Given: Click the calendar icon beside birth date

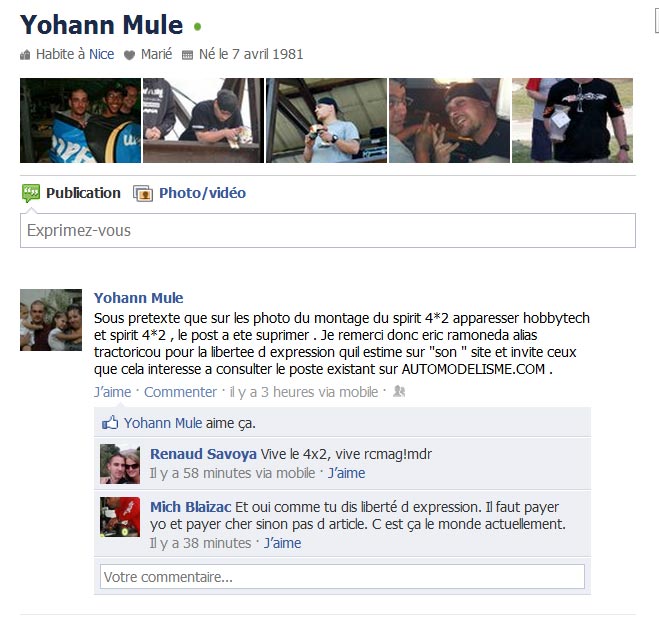Looking at the screenshot, I should tap(187, 55).
